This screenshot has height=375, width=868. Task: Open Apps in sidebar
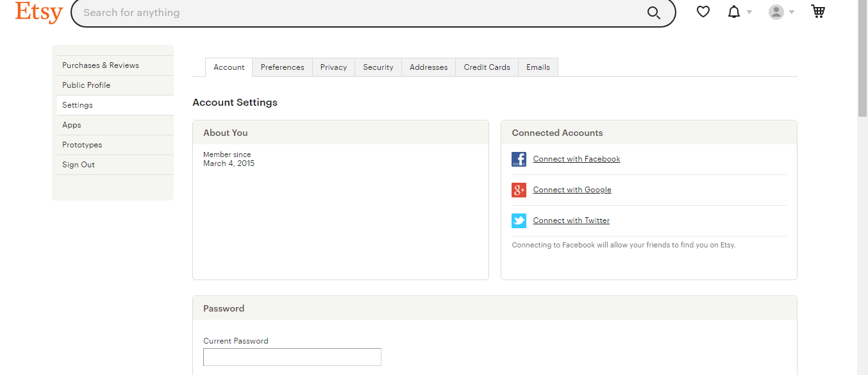[x=115, y=125]
